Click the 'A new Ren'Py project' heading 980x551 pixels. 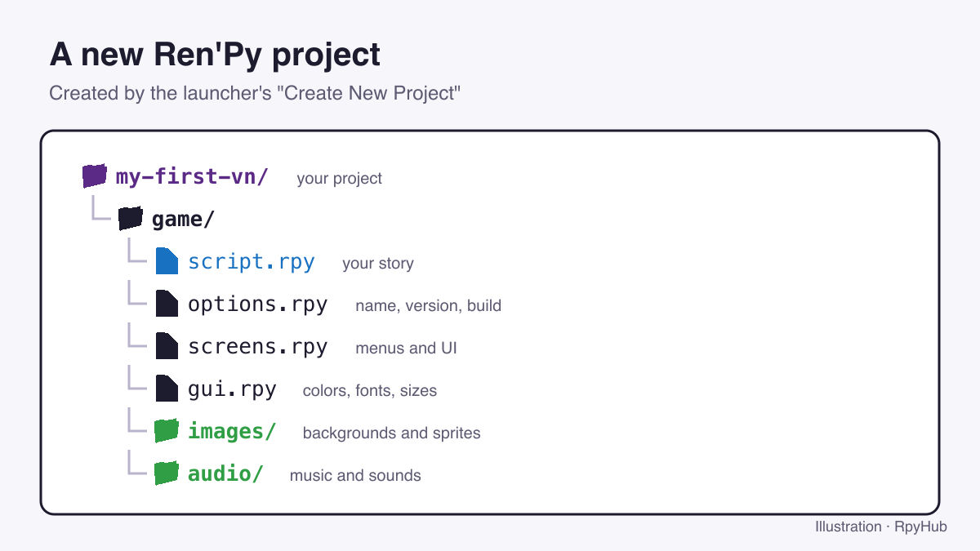(215, 55)
